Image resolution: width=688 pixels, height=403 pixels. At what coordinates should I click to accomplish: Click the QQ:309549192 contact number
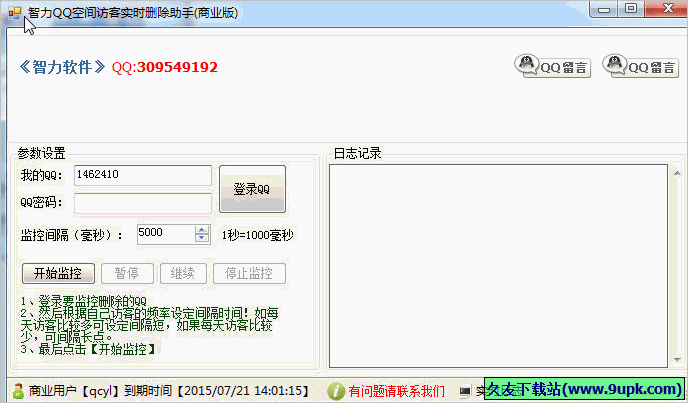point(165,67)
